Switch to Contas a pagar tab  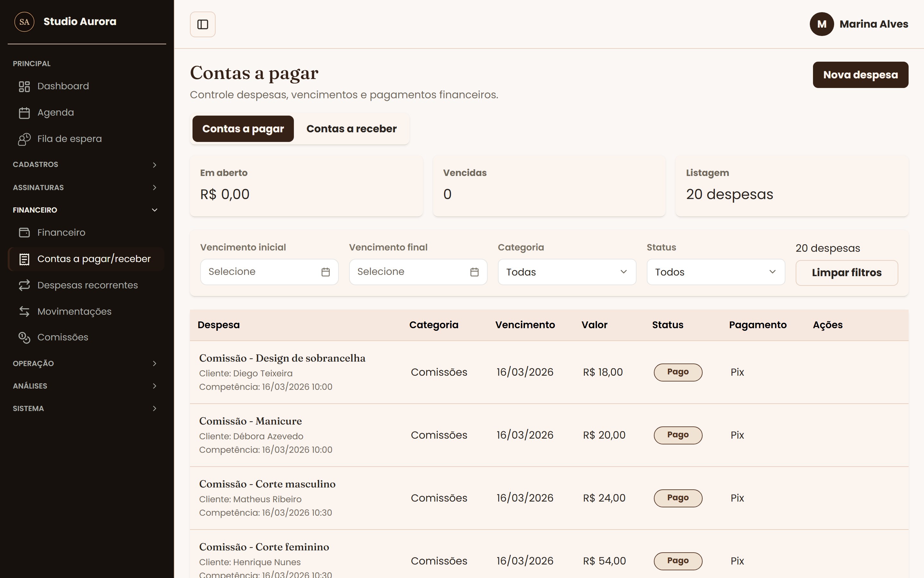point(243,129)
